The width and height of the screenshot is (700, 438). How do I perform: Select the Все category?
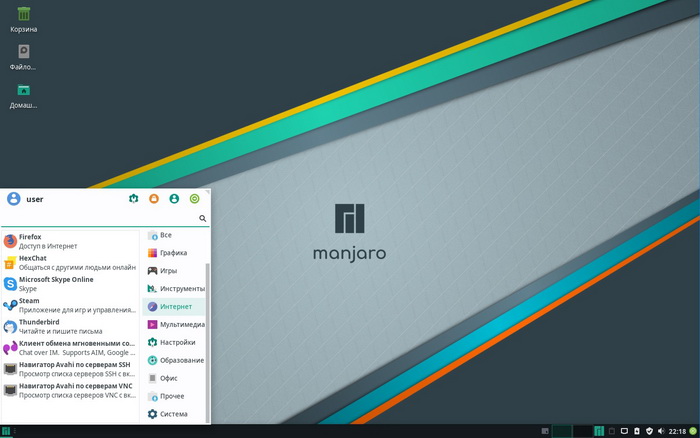[x=174, y=235]
